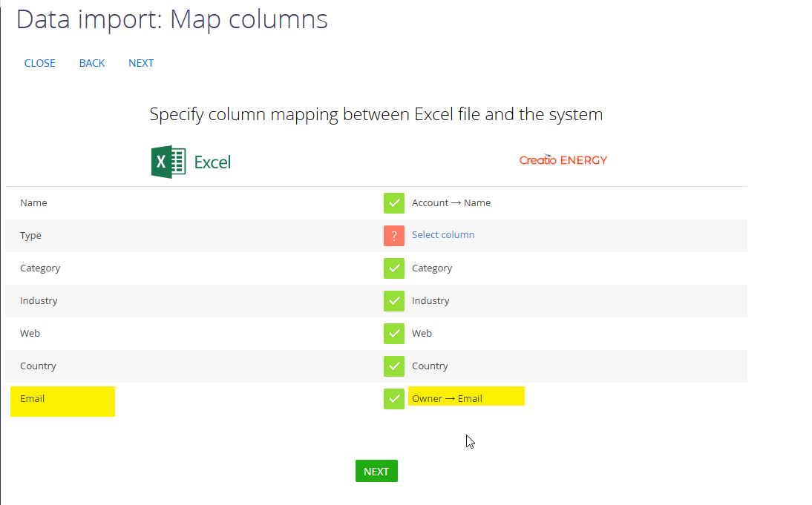Go BACK to previous import step
This screenshot has height=505, width=812.
click(x=91, y=63)
